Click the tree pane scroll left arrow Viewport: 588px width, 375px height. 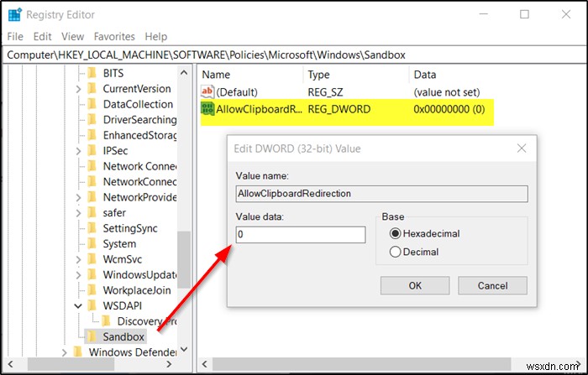point(10,364)
